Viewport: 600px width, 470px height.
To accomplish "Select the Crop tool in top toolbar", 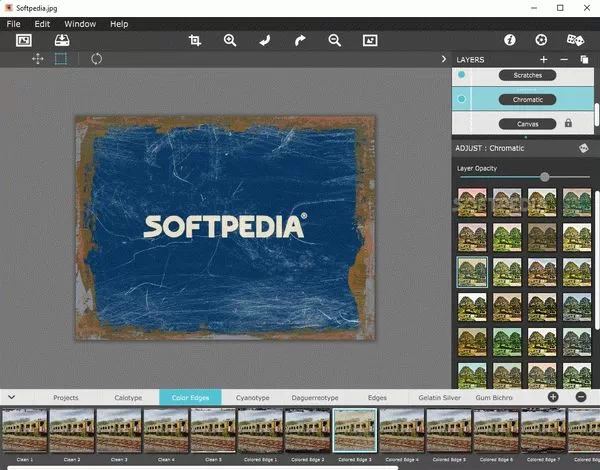I will click(195, 41).
